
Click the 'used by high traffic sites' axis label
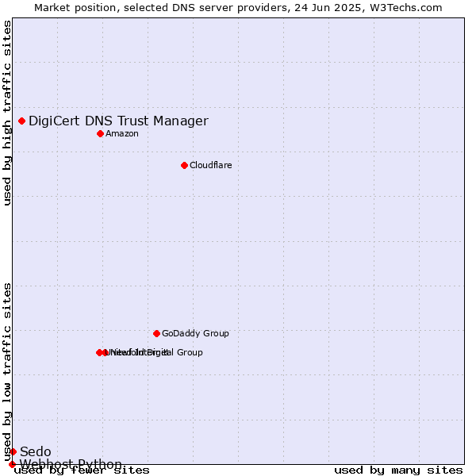(7, 113)
